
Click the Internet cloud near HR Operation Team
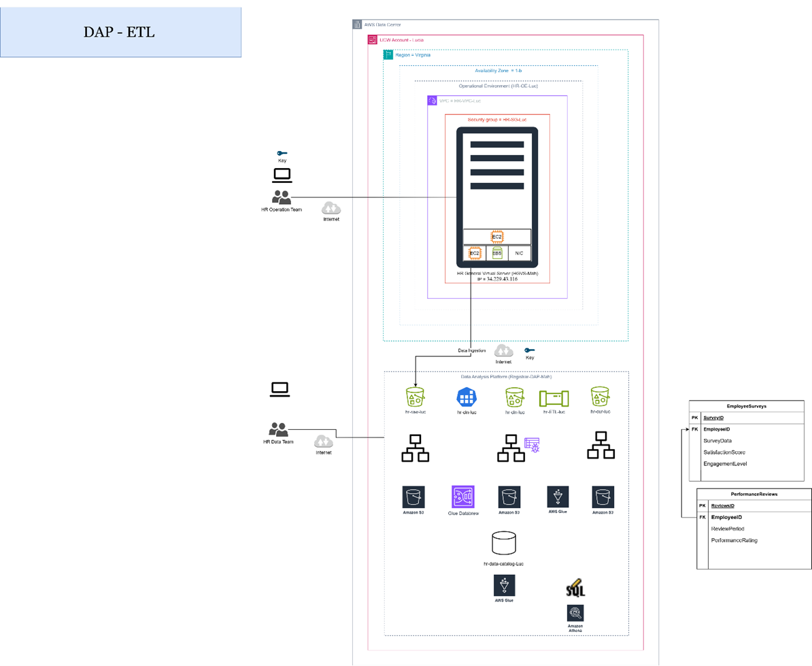click(331, 208)
